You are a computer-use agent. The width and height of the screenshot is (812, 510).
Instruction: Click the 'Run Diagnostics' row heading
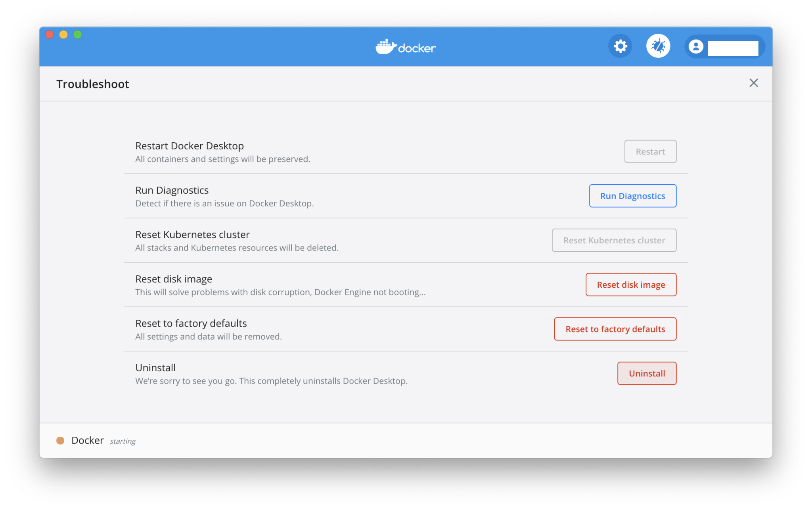tap(172, 190)
